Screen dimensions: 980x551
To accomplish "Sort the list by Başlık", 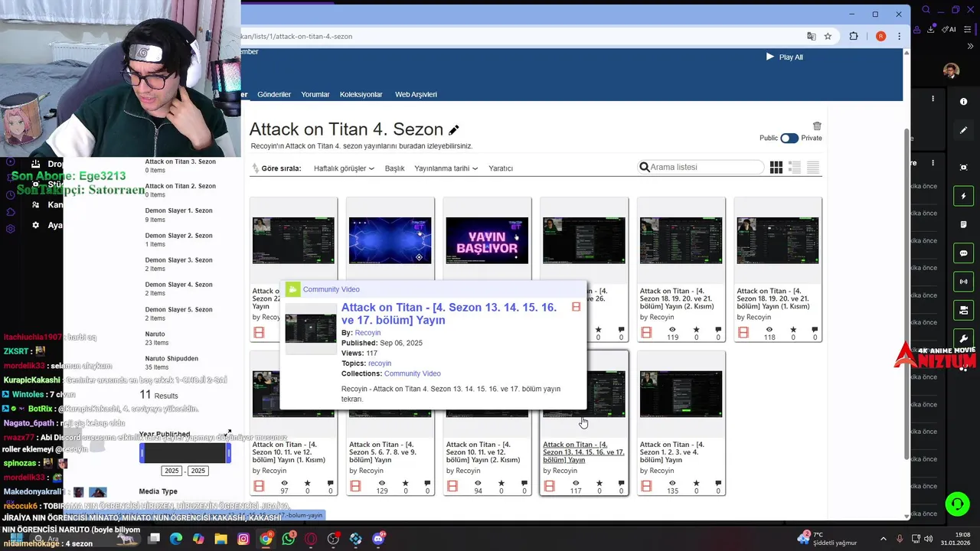I will [394, 168].
